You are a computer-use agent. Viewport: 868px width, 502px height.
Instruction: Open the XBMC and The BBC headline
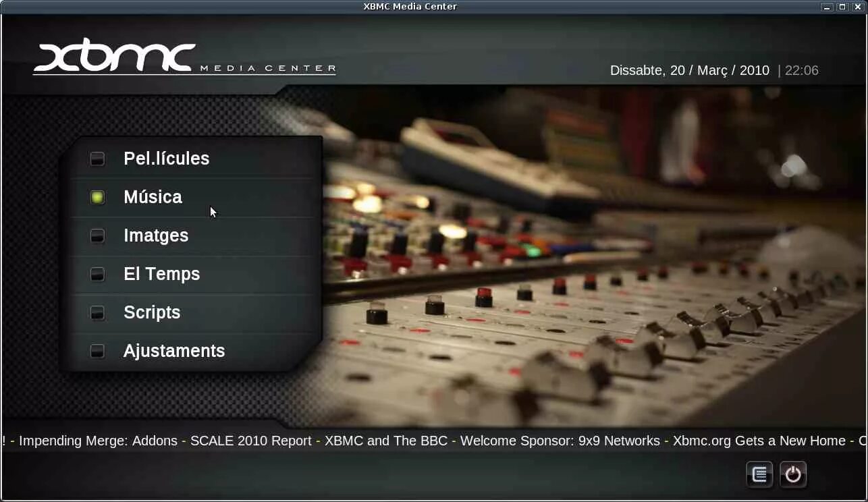pyautogui.click(x=386, y=441)
